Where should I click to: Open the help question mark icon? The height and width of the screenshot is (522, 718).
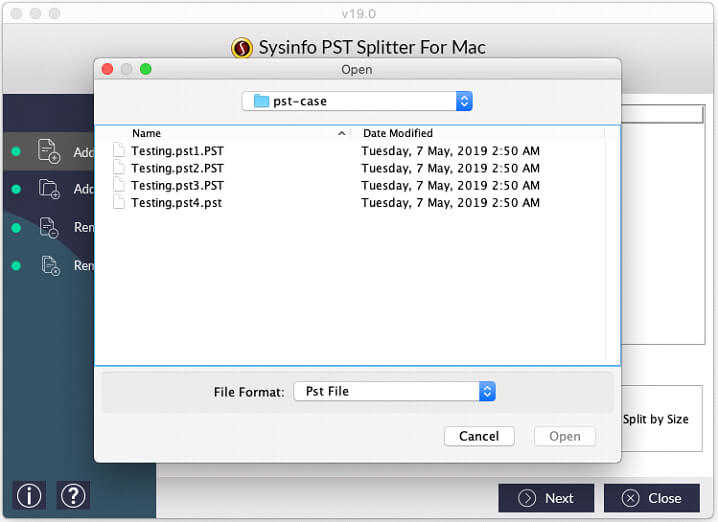tap(72, 495)
